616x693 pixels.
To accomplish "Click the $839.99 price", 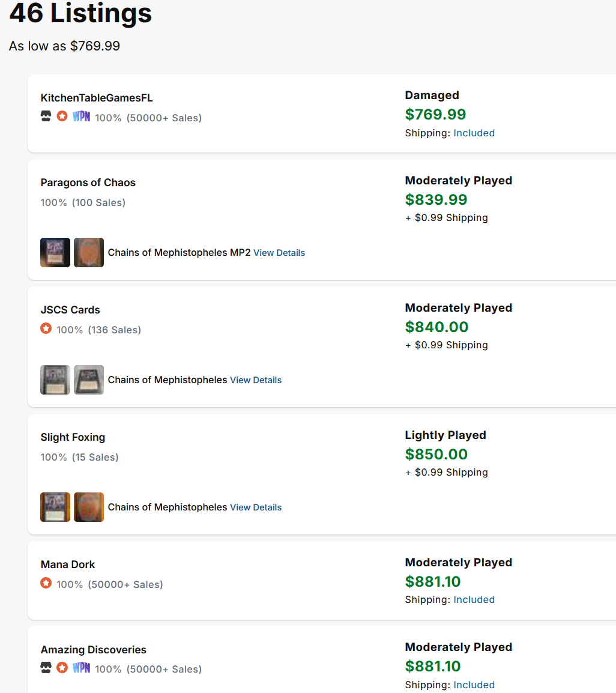I will tap(436, 199).
